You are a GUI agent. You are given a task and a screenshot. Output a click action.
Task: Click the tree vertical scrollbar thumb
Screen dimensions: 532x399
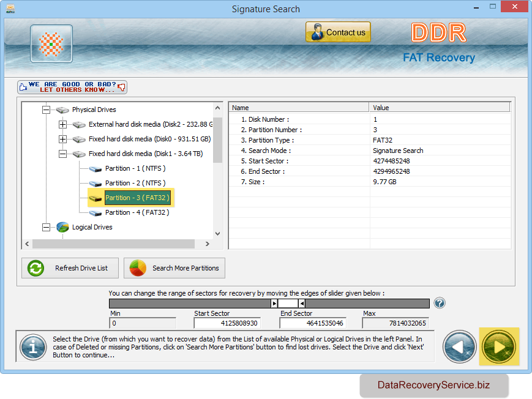click(x=218, y=140)
